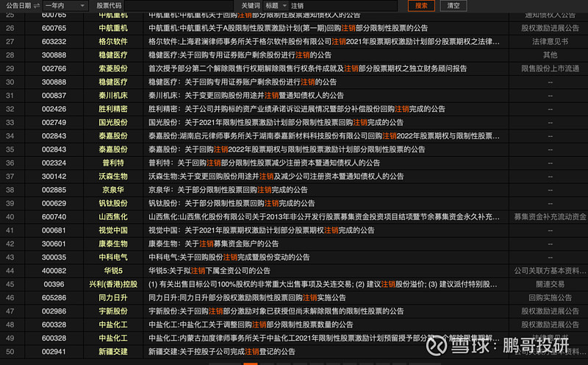The height and width of the screenshot is (365, 588).
Task: Open the 标题 keyword type dropdown
Action: pyautogui.click(x=276, y=6)
